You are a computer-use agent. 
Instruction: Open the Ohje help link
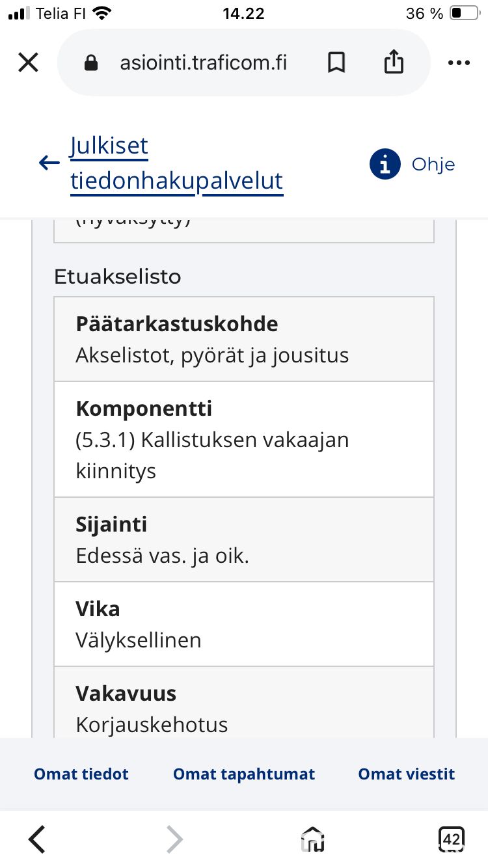tap(433, 164)
